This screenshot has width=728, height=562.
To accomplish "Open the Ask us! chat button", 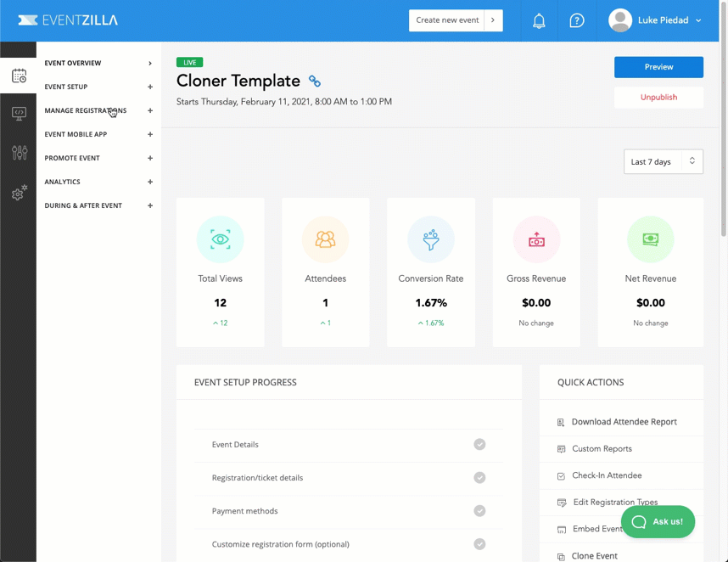I will point(658,521).
